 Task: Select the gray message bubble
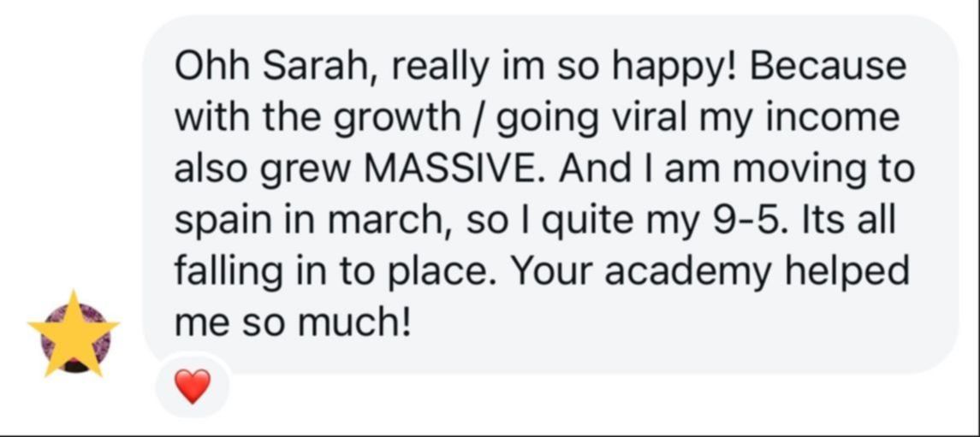tap(550, 195)
